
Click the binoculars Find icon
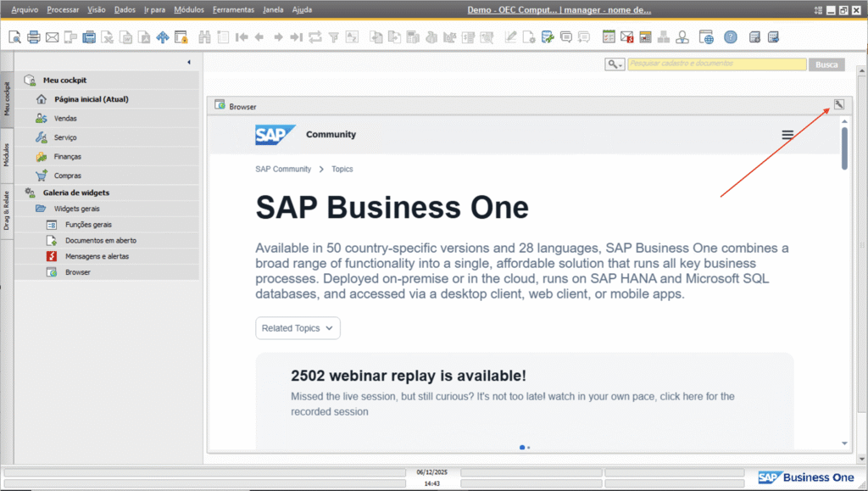pos(204,37)
